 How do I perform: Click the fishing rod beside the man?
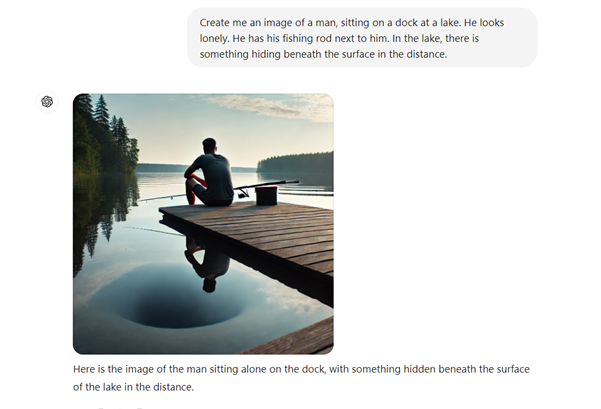266,185
